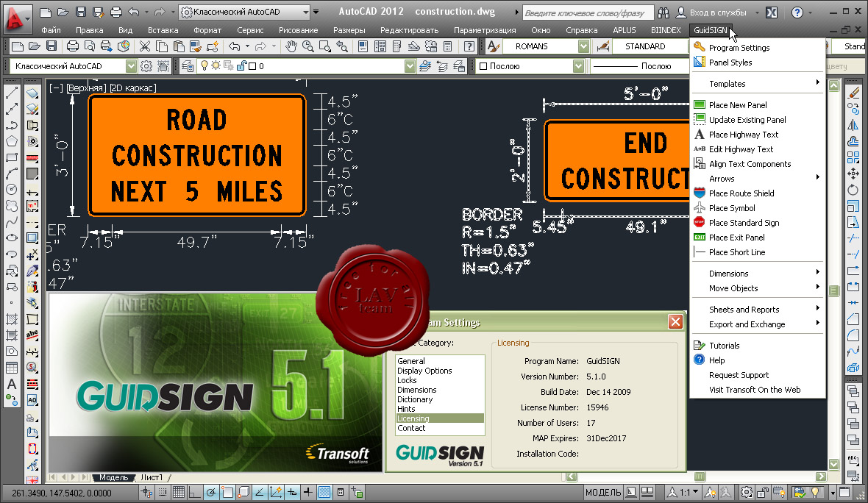868x503 pixels.
Task: Open the Послою color control dropdown
Action: coord(578,66)
